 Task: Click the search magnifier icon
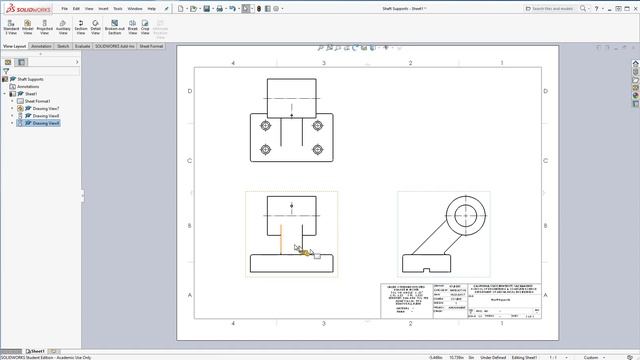click(583, 8)
